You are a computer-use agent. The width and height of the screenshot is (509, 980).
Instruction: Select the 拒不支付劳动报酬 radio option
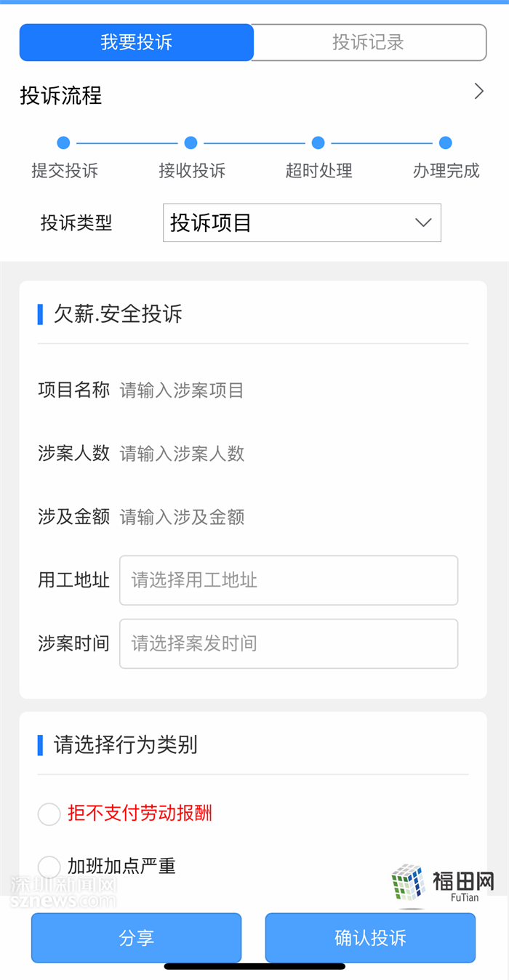(x=49, y=814)
